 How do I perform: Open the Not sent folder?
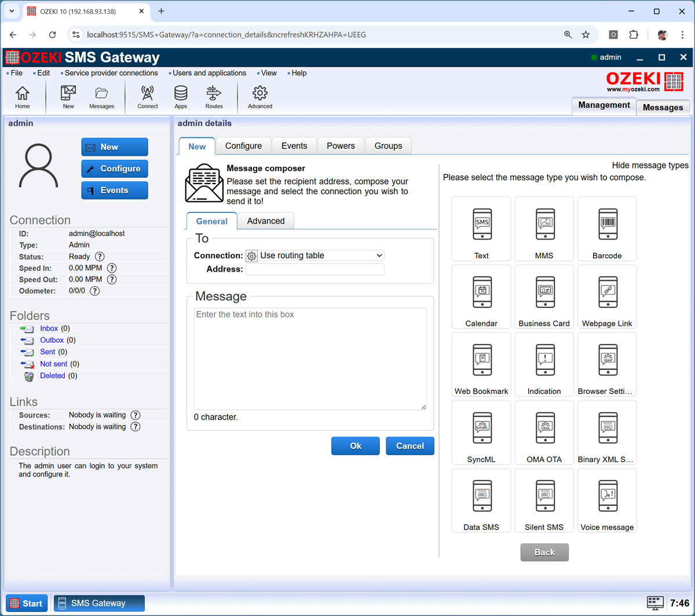point(54,364)
